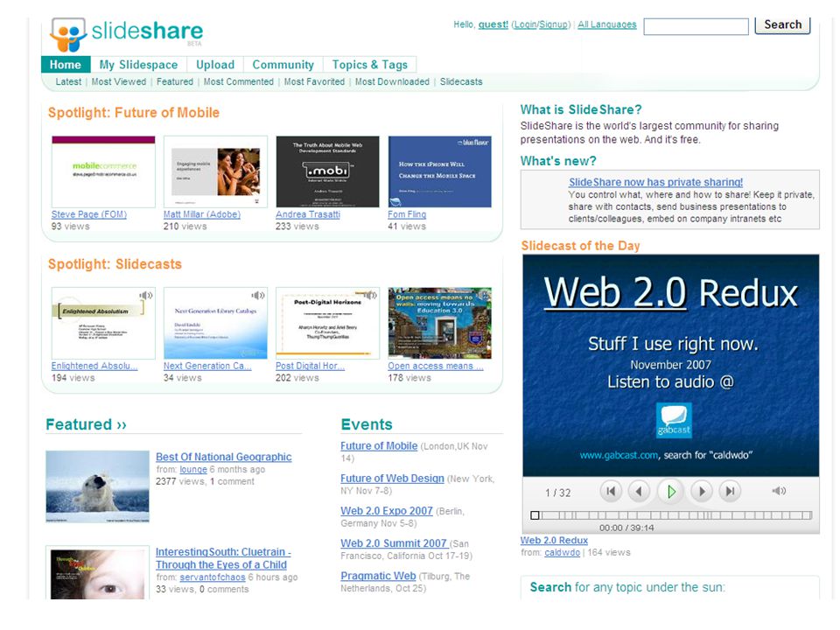
Task: Open the My Slidespace tab
Action: tap(139, 65)
